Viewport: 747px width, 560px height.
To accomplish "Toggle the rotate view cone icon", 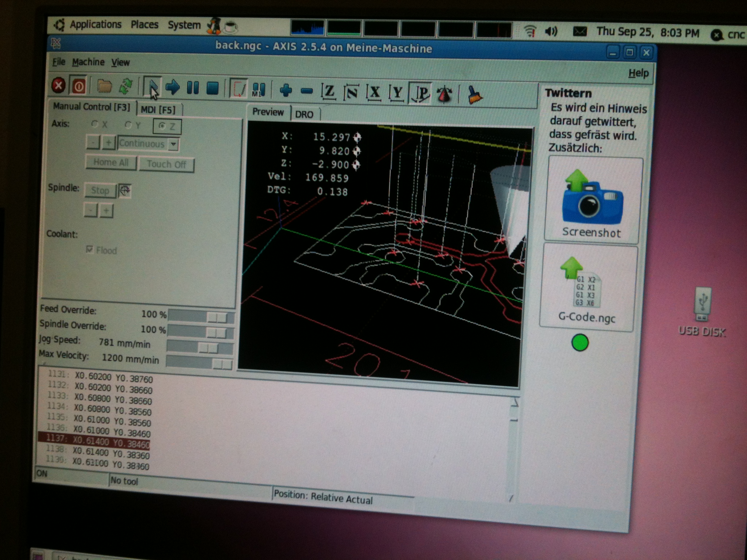I will coord(444,94).
